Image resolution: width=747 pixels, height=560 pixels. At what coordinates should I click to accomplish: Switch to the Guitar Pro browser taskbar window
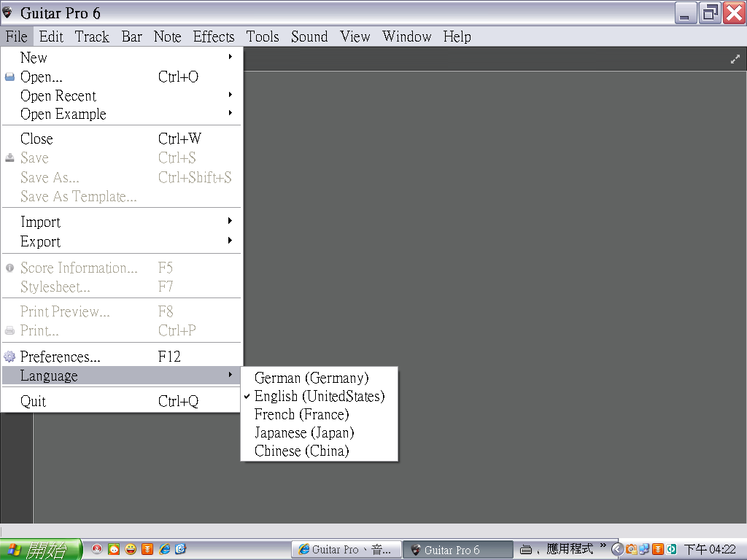[347, 550]
